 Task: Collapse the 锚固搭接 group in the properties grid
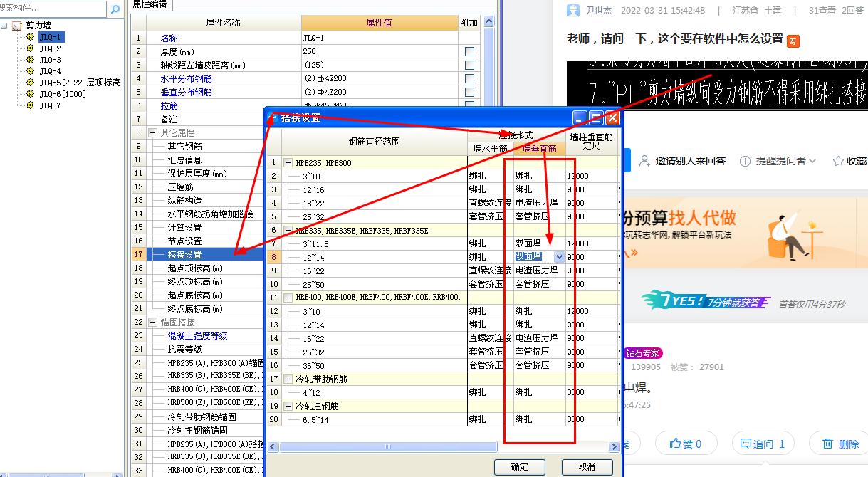152,323
